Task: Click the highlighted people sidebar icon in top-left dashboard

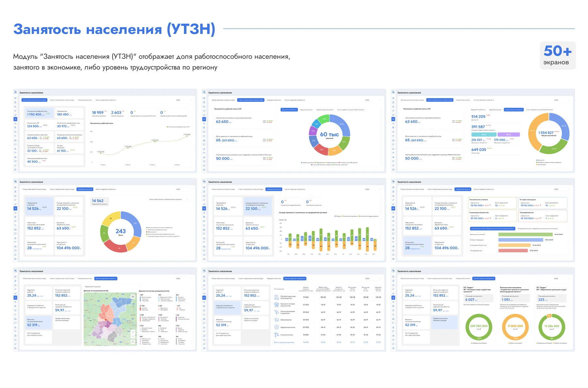Action: pyautogui.click(x=15, y=119)
